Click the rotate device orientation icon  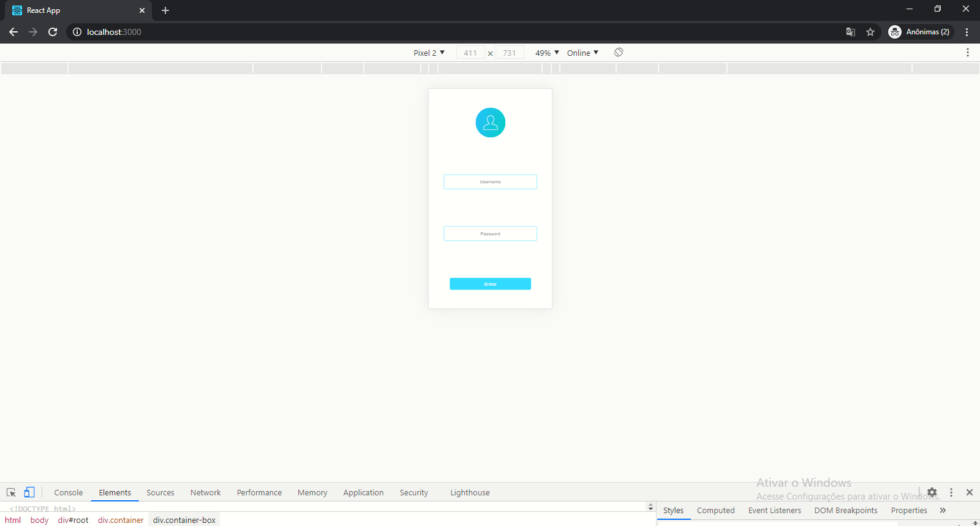click(619, 53)
